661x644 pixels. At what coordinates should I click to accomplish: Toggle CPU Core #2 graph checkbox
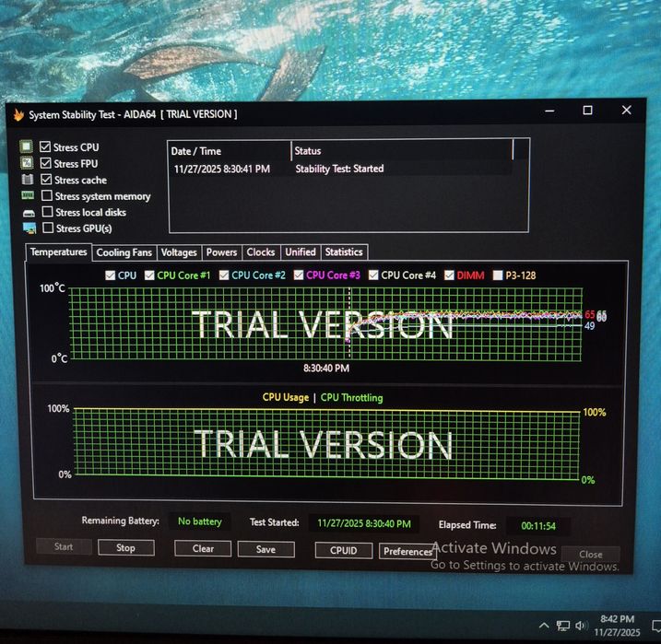click(224, 275)
